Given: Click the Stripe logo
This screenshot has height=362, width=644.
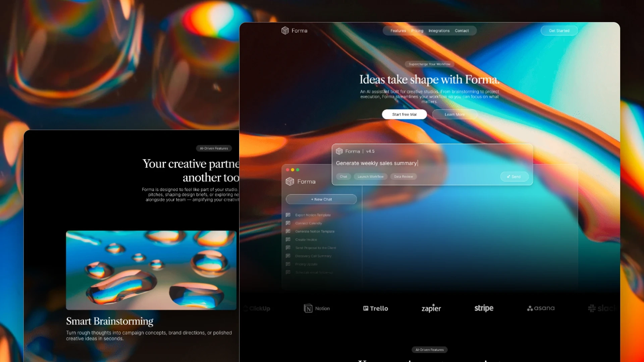Looking at the screenshot, I should [x=484, y=308].
